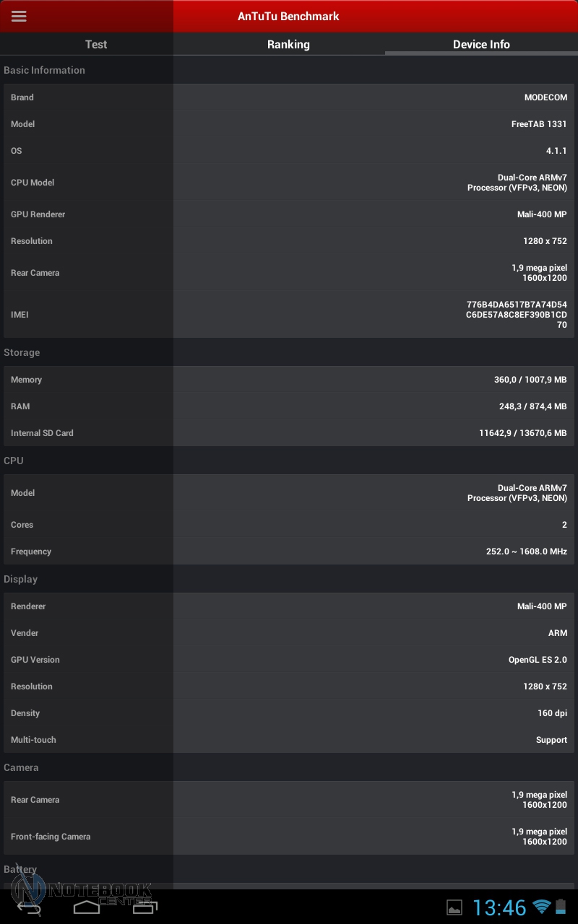Select the RAM storage row
Viewport: 578px width, 924px height.
click(x=289, y=406)
